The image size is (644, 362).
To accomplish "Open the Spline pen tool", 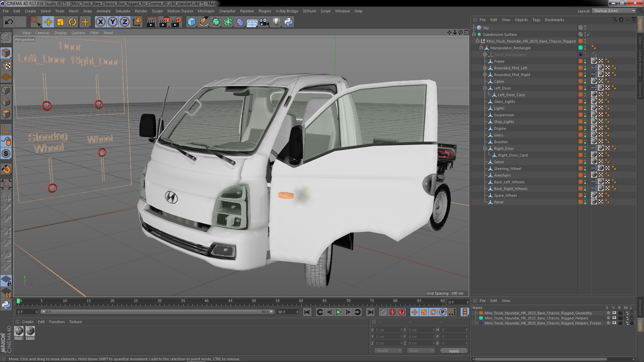I will 204,22.
